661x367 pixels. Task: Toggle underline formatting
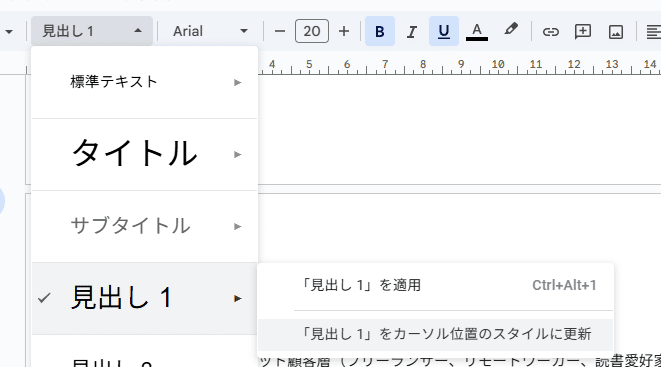pos(443,31)
